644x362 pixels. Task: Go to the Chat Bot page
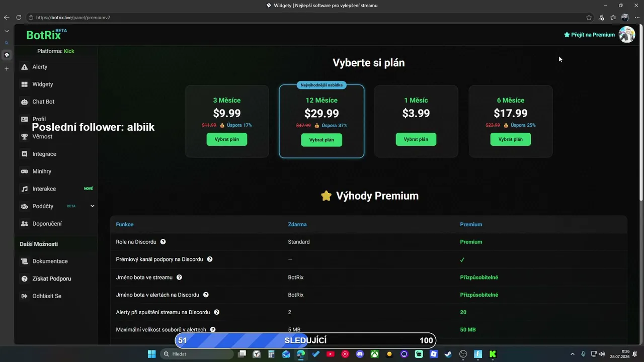pos(43,102)
